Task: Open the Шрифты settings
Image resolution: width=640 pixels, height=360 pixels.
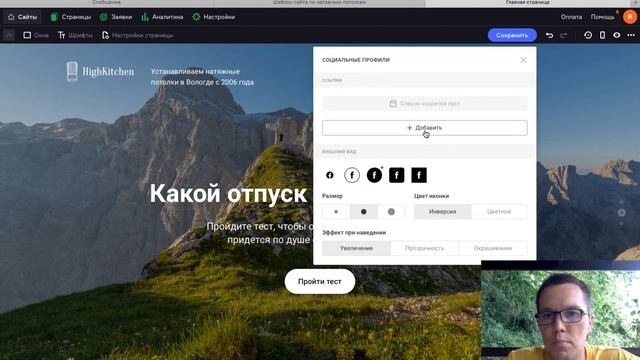Action: point(75,35)
